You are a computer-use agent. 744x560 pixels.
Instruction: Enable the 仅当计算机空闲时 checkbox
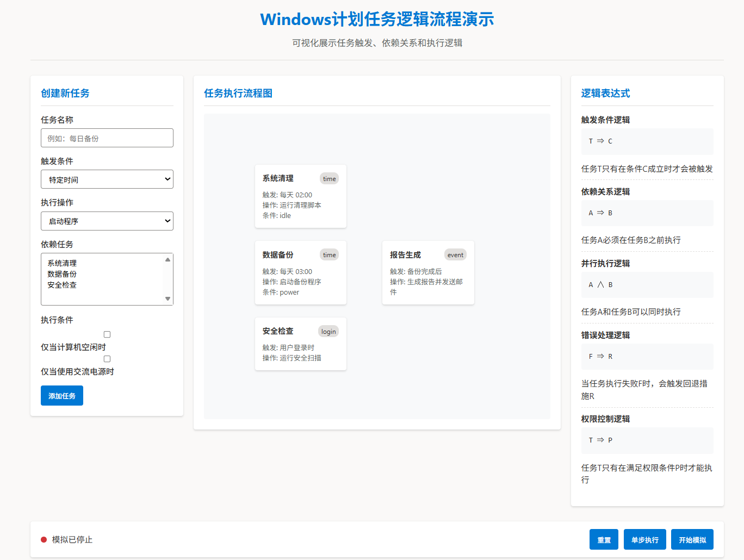point(107,334)
